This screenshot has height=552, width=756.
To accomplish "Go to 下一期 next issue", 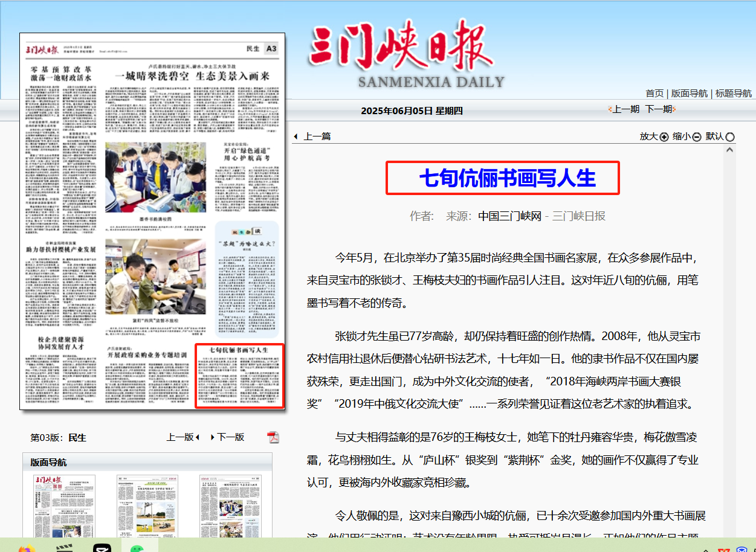I will pyautogui.click(x=660, y=109).
